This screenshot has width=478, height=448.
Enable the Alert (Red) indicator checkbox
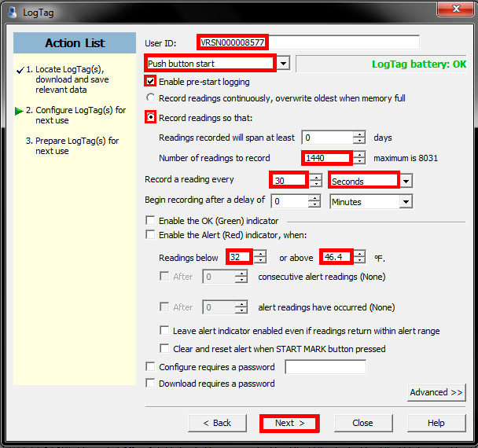click(151, 235)
